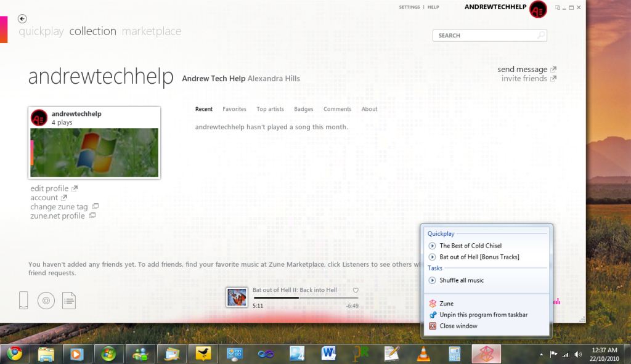Open the blue numbered 4 taskbar icon
The height and width of the screenshot is (364, 631).
tap(297, 354)
